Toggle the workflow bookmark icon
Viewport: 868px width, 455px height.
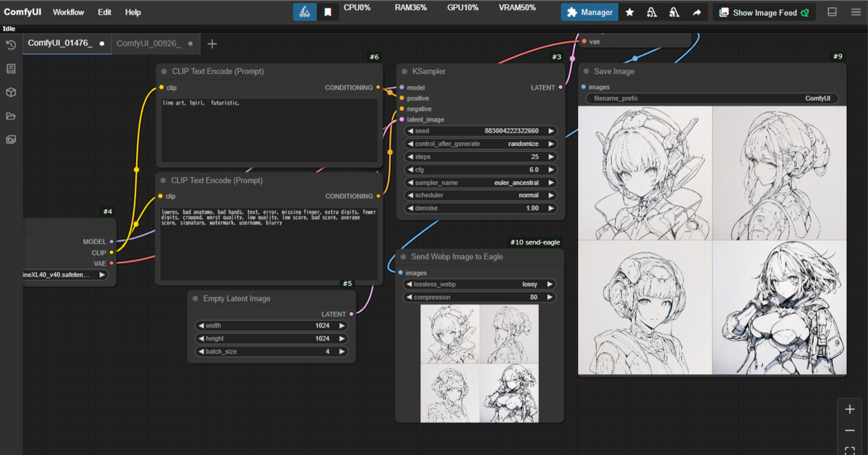pyautogui.click(x=328, y=12)
